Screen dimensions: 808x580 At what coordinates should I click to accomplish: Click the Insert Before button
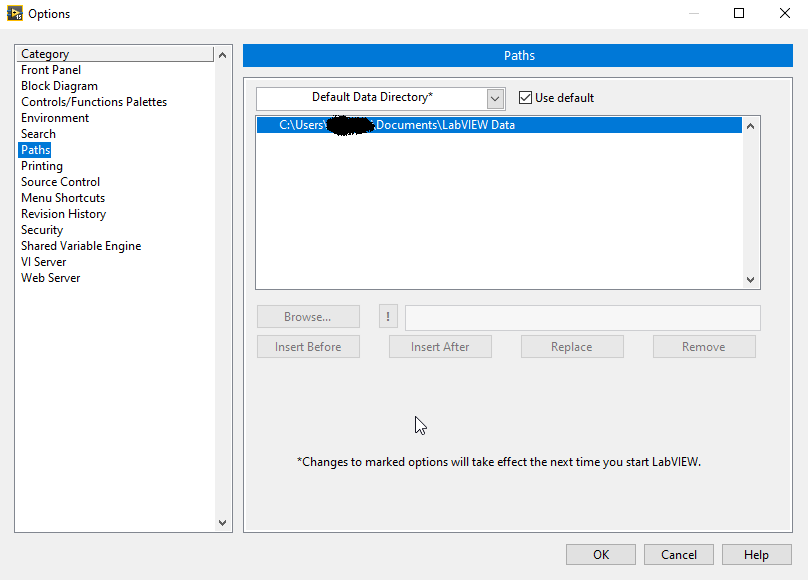(308, 347)
